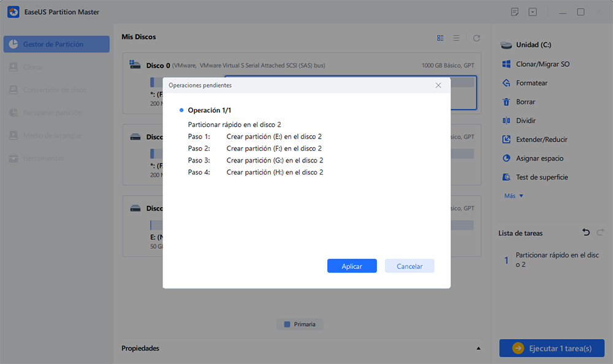Open the feedback note icon in title bar

(x=515, y=12)
